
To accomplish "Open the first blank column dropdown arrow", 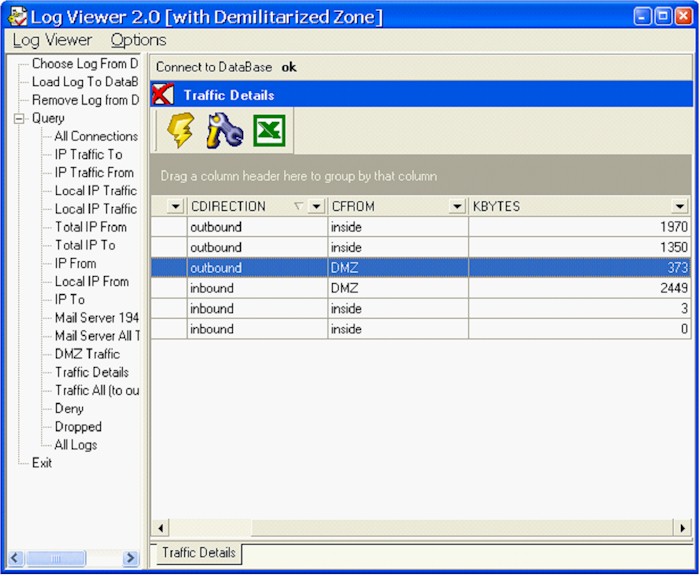I will tap(175, 206).
